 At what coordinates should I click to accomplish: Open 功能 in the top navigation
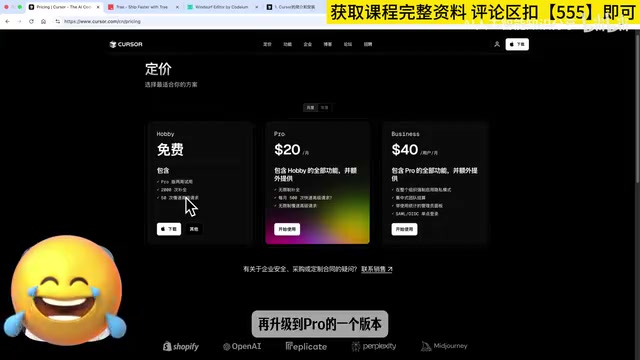click(x=287, y=44)
